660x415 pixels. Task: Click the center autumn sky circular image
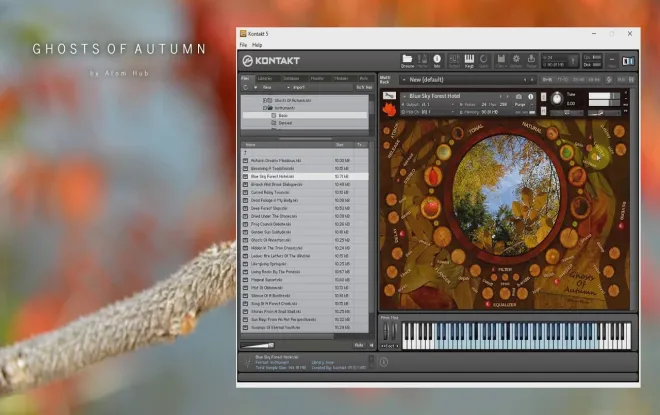coord(507,195)
